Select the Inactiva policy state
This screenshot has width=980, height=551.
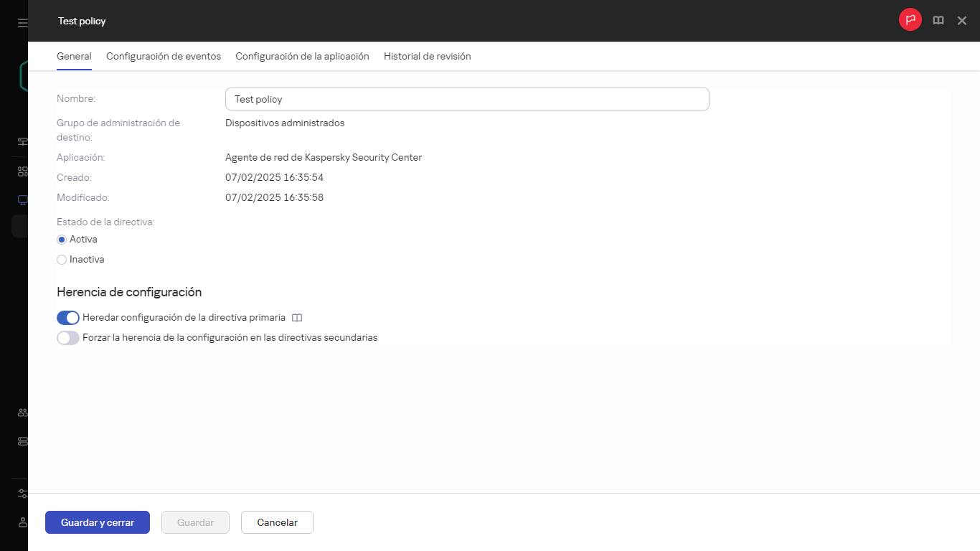[62, 260]
